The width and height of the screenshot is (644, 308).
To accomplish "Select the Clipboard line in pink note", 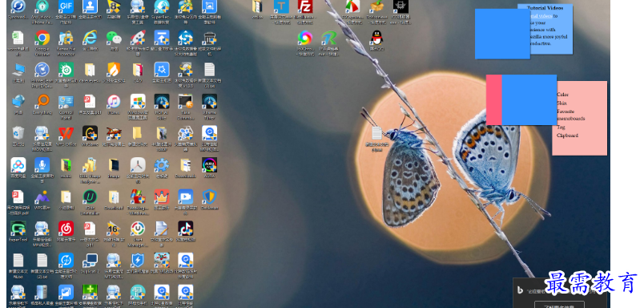I will tap(567, 136).
